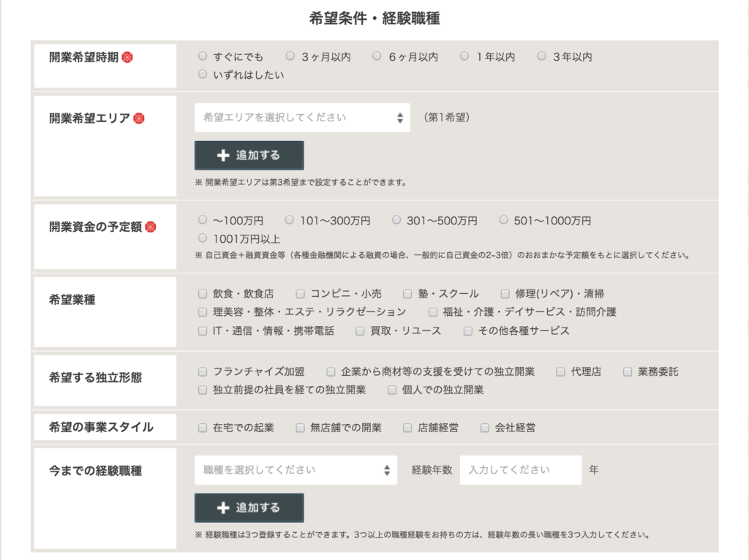Tick the 買取・リユース checkbox
This screenshot has height=560, width=749.
point(360,331)
